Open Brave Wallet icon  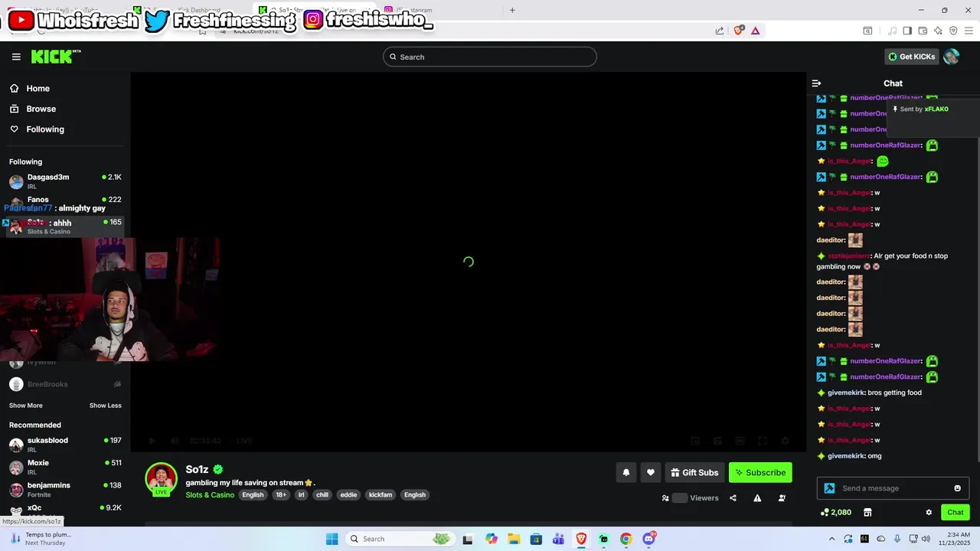923,31
